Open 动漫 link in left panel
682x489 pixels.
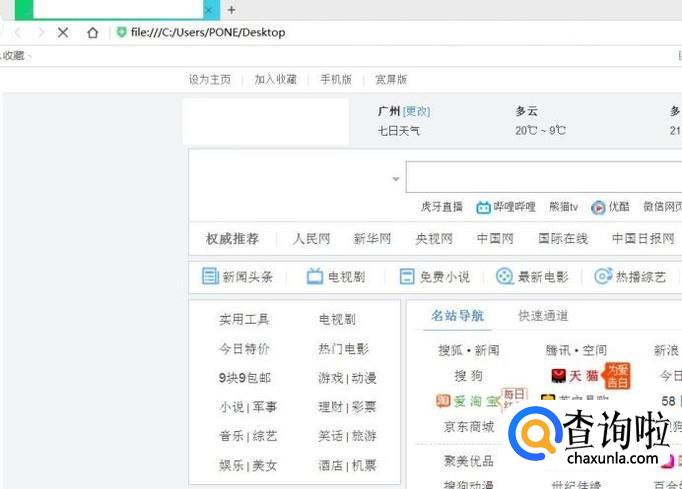[364, 378]
